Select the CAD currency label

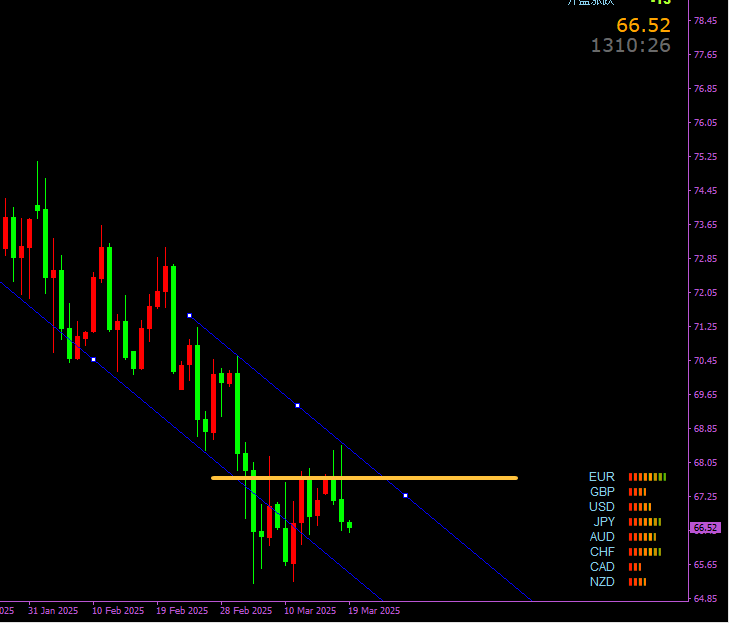[x=602, y=567]
